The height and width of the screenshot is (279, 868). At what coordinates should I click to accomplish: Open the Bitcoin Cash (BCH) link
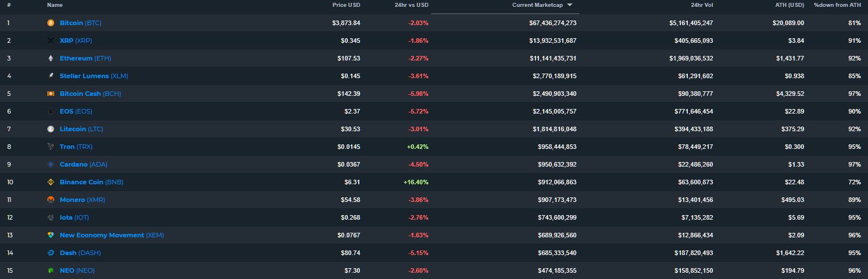coord(90,94)
